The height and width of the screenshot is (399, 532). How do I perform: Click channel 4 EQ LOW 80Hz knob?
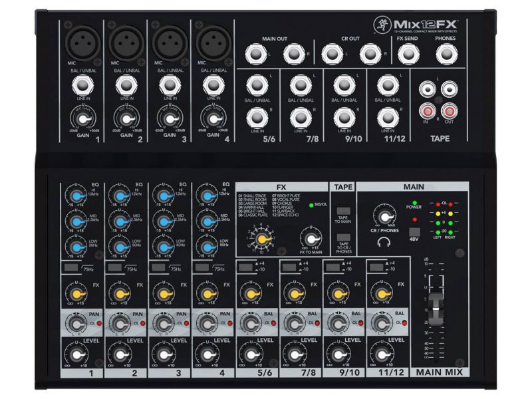(207, 247)
